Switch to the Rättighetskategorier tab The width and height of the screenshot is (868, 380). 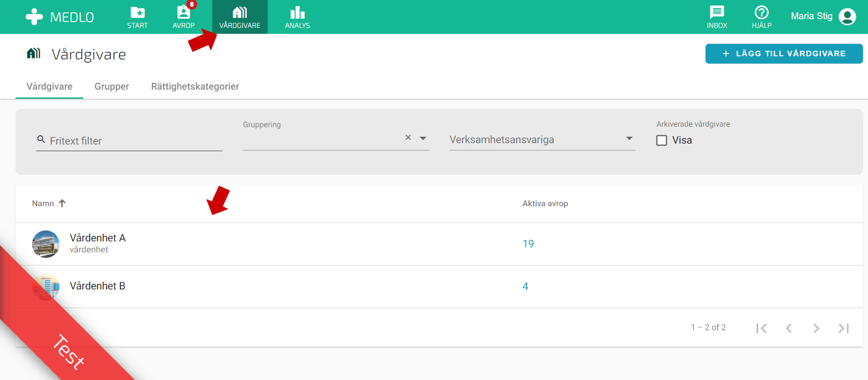click(x=195, y=86)
